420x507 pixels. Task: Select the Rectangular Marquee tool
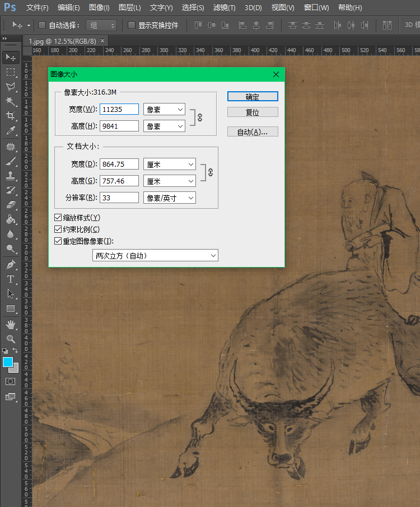(11, 72)
